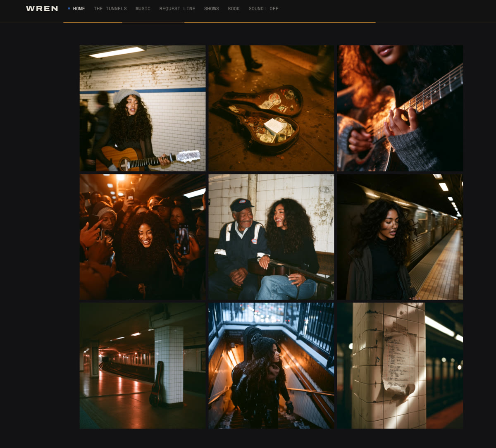496x448 pixels.
Task: Open close-up photo of hands on guitar fretboard
Action: 400,108
